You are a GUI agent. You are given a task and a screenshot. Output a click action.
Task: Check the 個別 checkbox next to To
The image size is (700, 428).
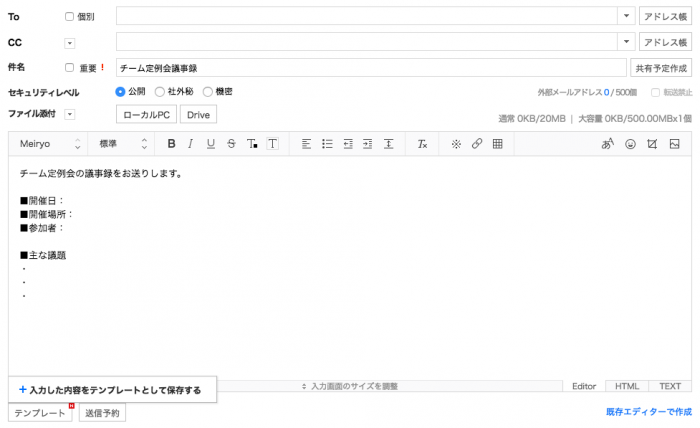pos(69,17)
